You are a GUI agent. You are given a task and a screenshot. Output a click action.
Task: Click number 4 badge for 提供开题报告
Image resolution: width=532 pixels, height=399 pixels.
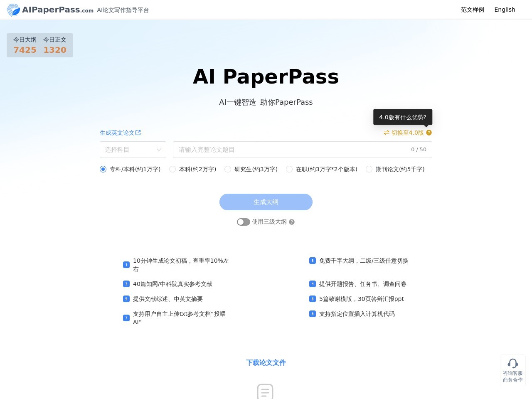coord(313,284)
